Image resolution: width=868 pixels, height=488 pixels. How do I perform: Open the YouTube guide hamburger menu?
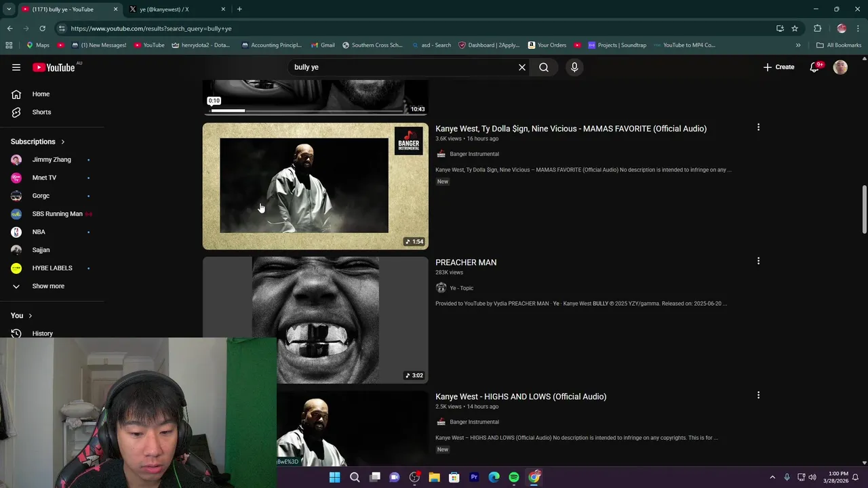click(x=16, y=67)
